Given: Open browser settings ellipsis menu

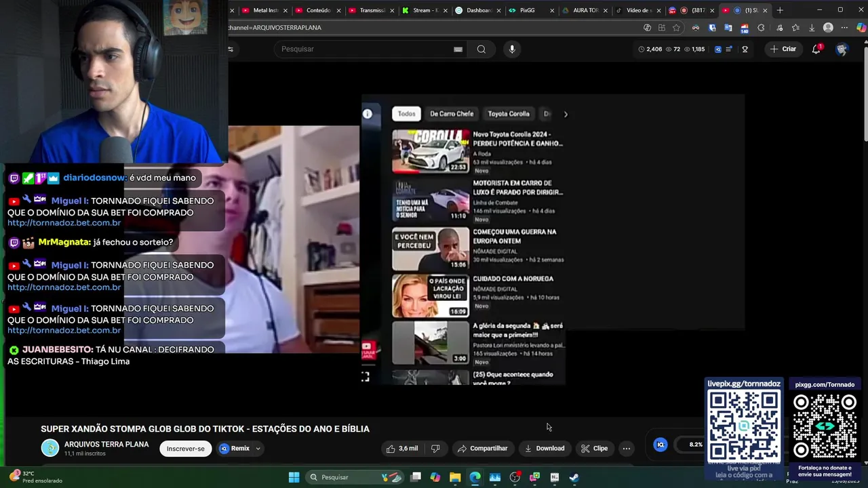Looking at the screenshot, I should (x=844, y=28).
